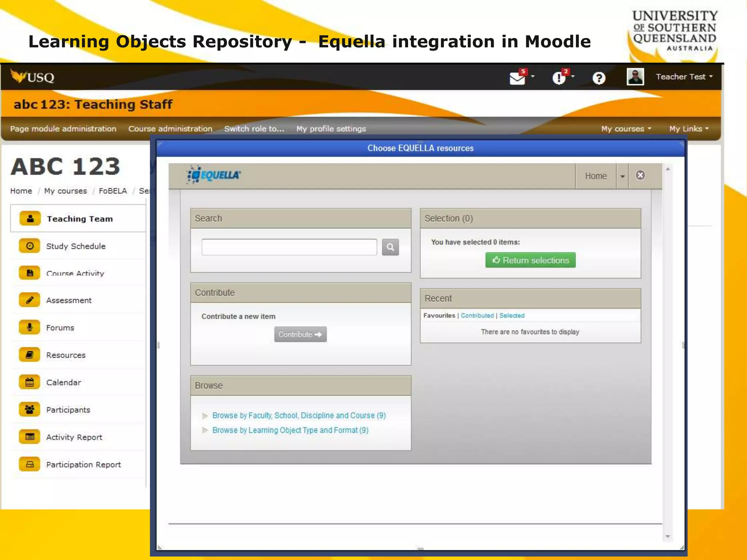This screenshot has width=747, height=560.
Task: Open the alerts exclamation icon
Action: point(559,78)
